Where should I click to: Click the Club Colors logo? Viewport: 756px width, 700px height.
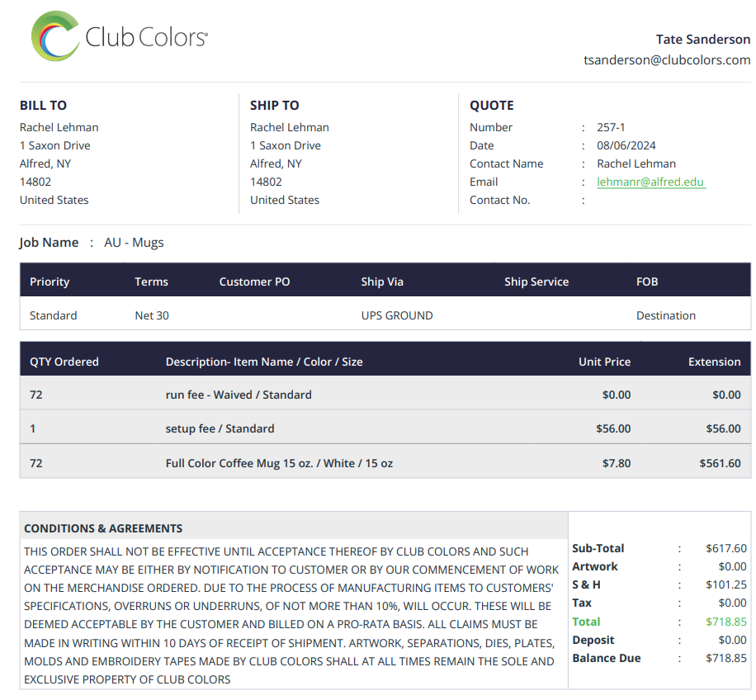120,36
